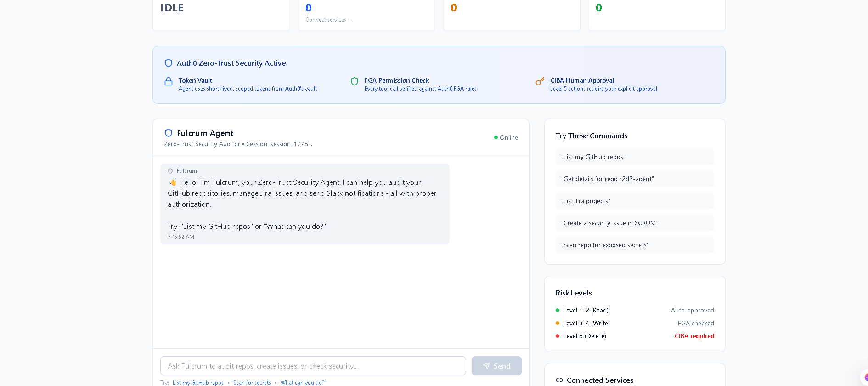Click the CIBA required label
Image resolution: width=868 pixels, height=386 pixels.
tap(694, 336)
